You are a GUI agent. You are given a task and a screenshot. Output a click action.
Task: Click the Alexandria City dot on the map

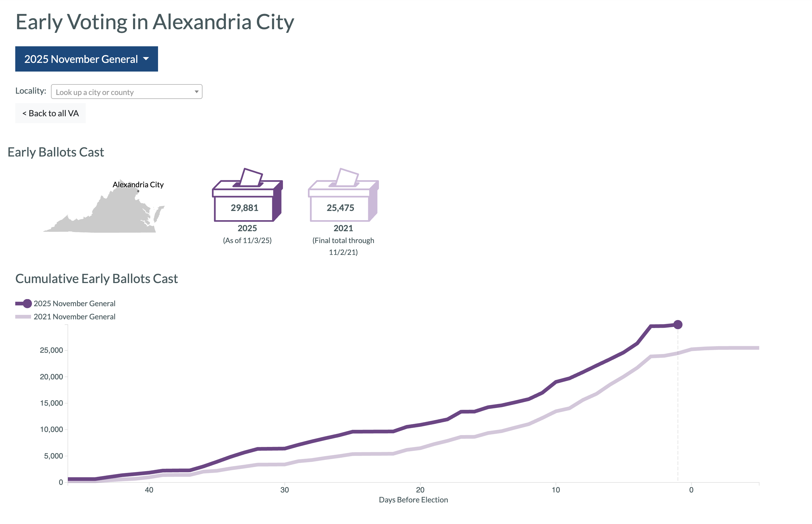tap(138, 191)
